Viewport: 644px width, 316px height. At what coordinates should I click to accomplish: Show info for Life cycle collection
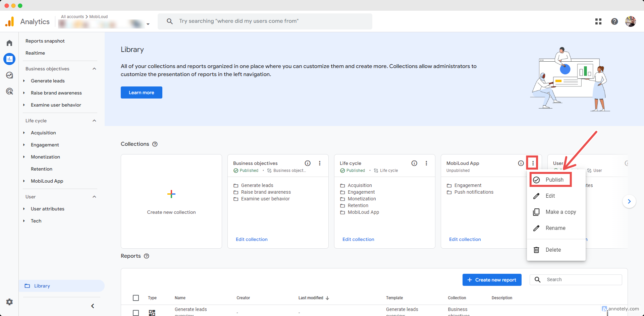click(x=414, y=163)
